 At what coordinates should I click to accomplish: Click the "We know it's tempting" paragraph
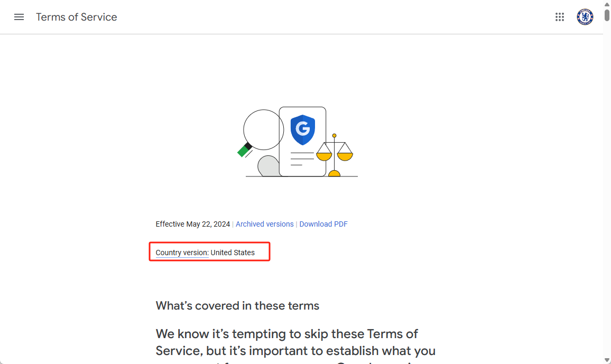click(286, 342)
